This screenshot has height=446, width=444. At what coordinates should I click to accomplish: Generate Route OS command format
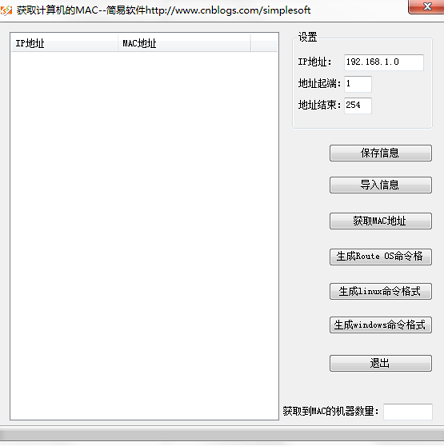(x=380, y=257)
